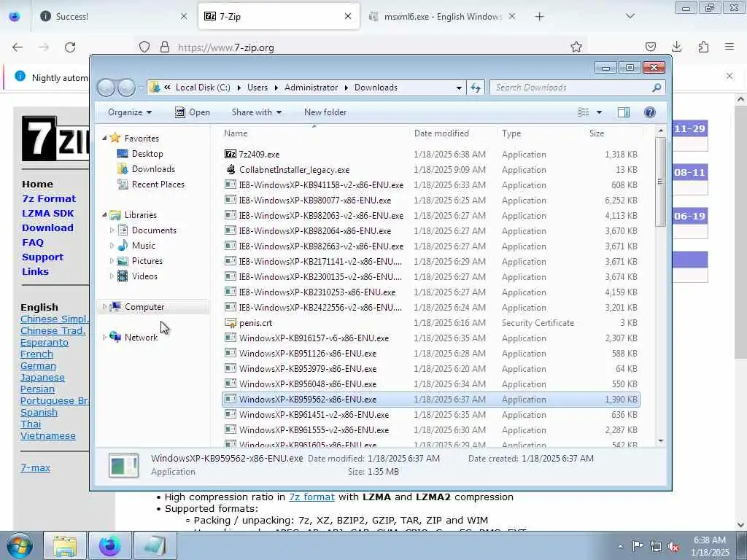Image resolution: width=747 pixels, height=560 pixels.
Task: Select the 7z2409.exe file icon
Action: pyautogui.click(x=231, y=155)
